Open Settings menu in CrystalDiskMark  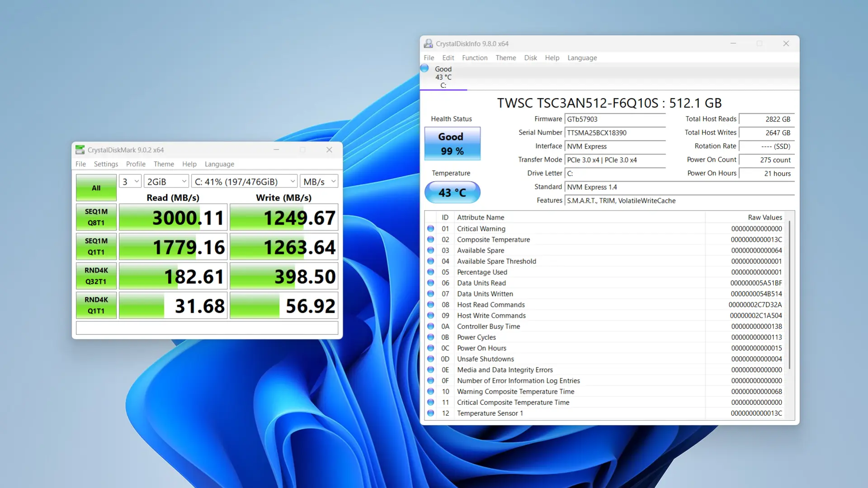click(x=106, y=164)
